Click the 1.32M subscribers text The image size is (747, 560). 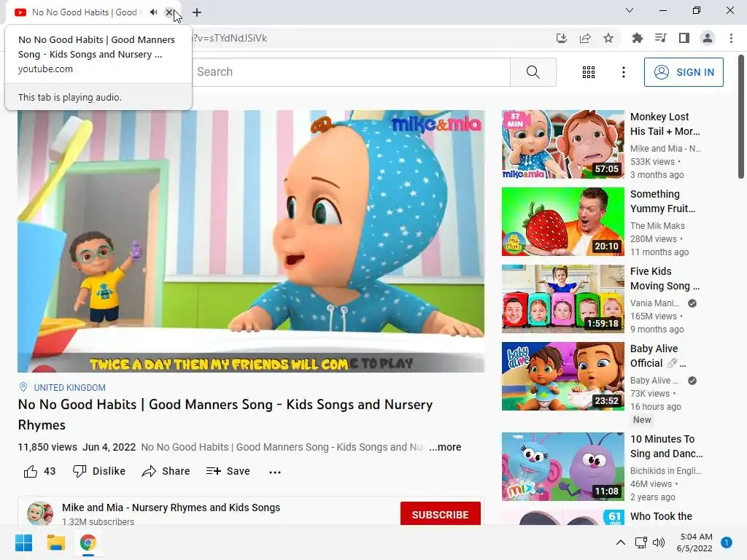[x=98, y=522]
